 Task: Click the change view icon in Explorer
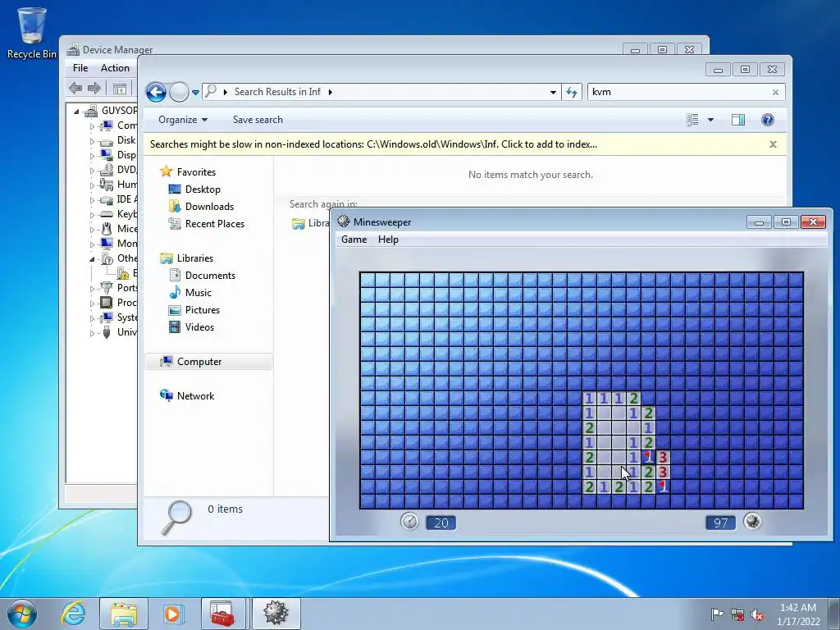[692, 120]
